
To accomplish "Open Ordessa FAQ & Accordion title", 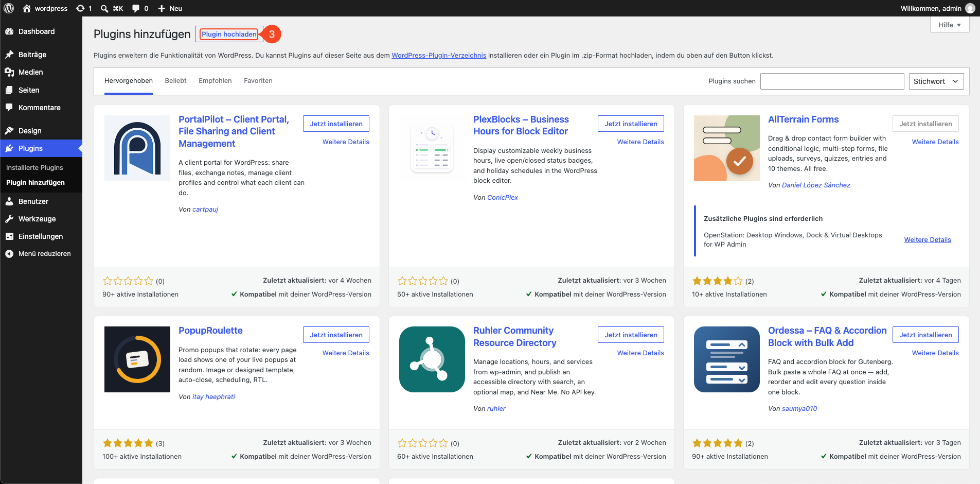I will 827,336.
